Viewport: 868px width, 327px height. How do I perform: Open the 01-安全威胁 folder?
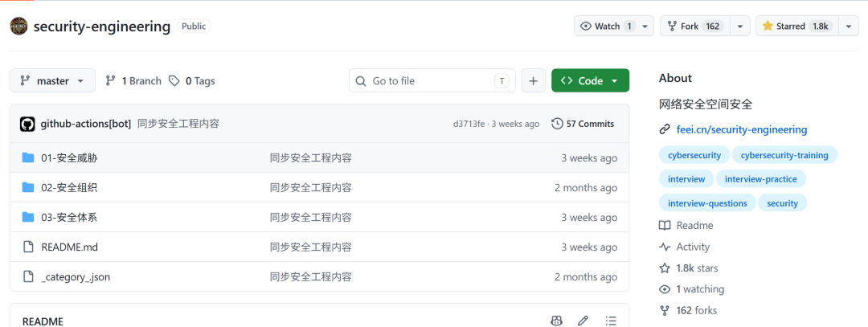(x=69, y=158)
